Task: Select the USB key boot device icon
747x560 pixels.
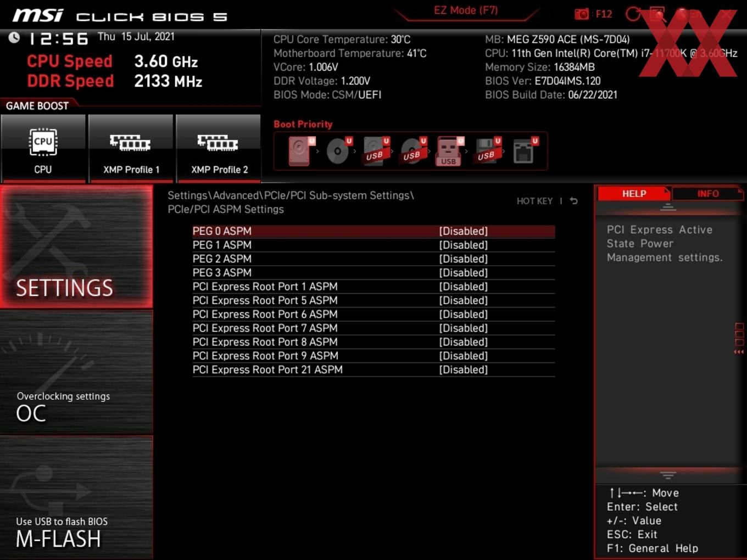Action: [x=450, y=151]
